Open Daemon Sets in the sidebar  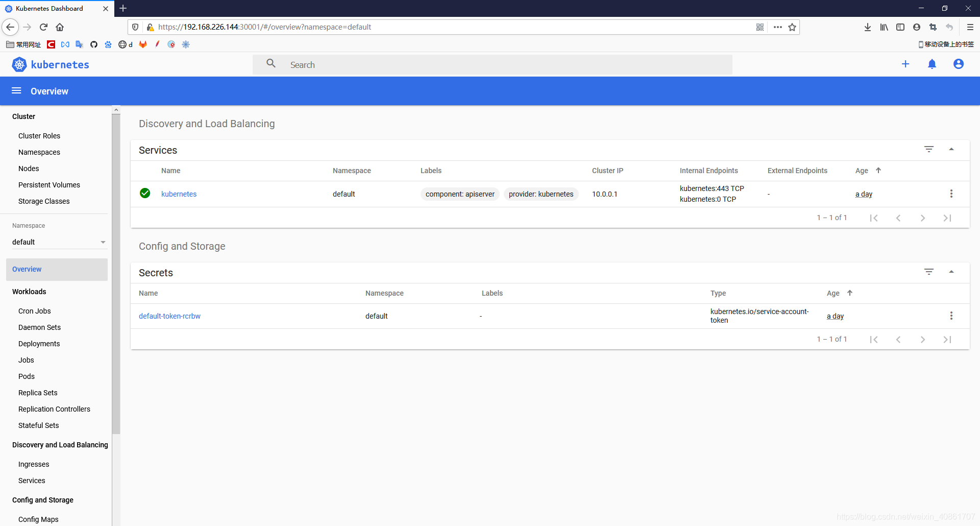click(x=39, y=327)
